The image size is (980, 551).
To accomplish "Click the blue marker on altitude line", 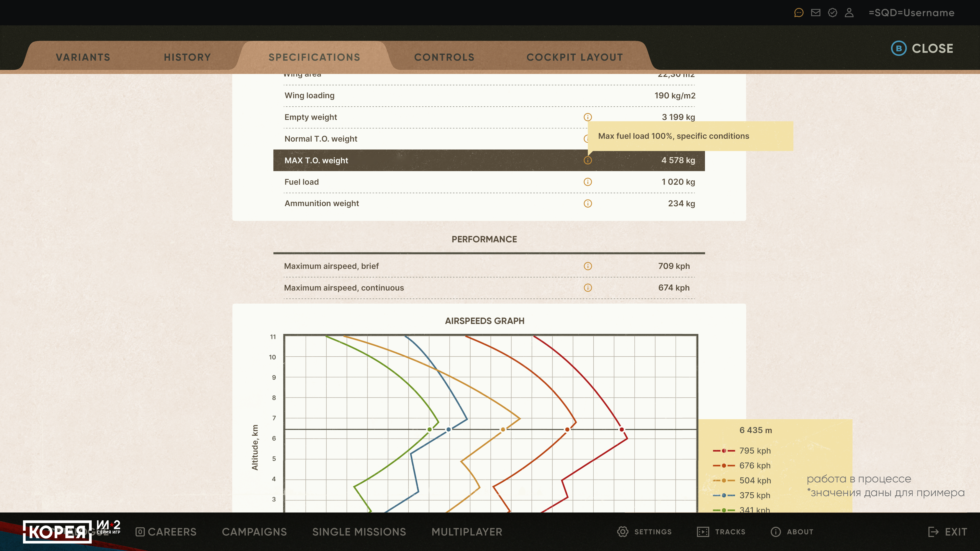I will pyautogui.click(x=449, y=429).
